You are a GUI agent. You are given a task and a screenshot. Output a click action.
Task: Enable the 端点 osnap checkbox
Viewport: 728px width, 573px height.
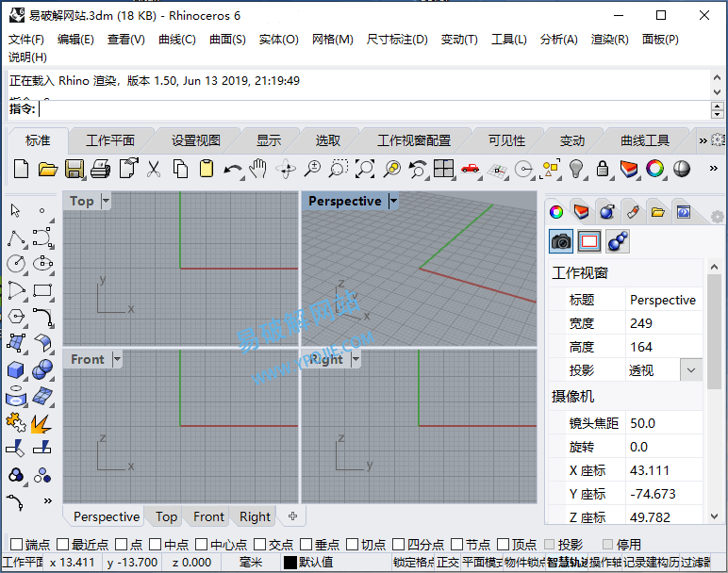16,545
